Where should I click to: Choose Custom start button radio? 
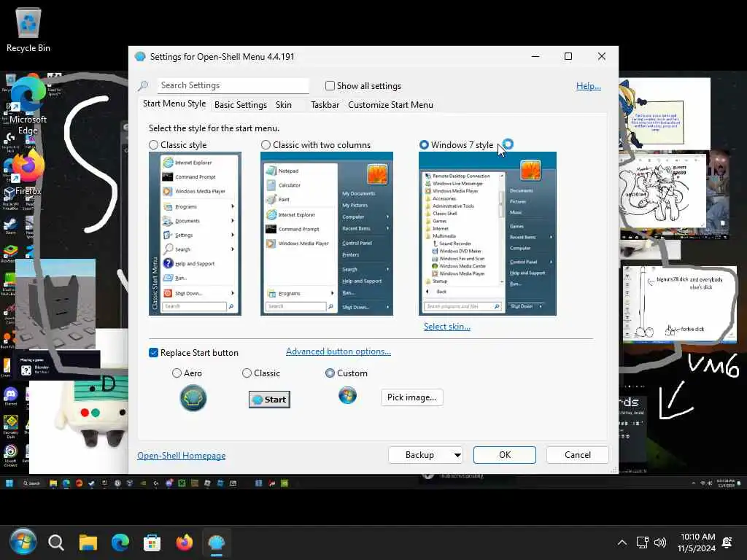point(330,373)
